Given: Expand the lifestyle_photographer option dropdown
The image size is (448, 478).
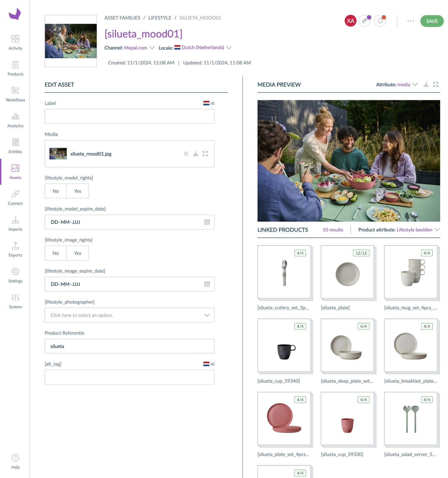Looking at the screenshot, I should [129, 315].
